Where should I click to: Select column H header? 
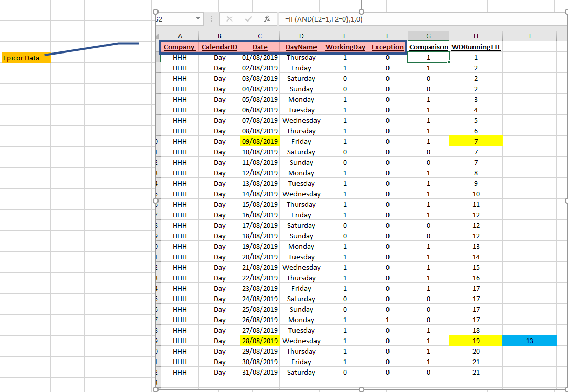point(476,36)
